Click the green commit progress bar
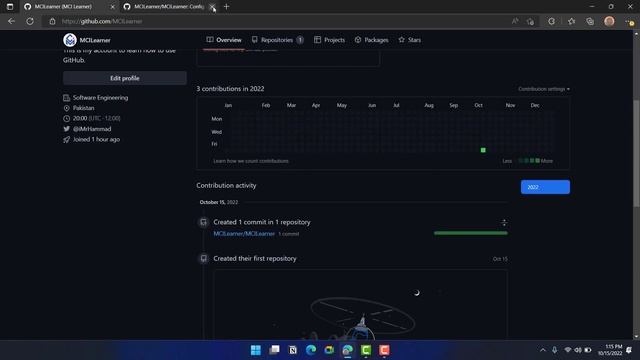Screen dimensions: 640x360 point(471,233)
